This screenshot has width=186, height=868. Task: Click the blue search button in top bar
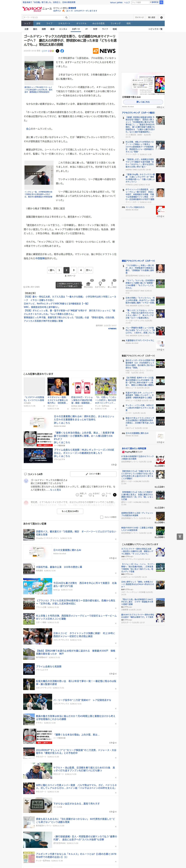point(161,2)
